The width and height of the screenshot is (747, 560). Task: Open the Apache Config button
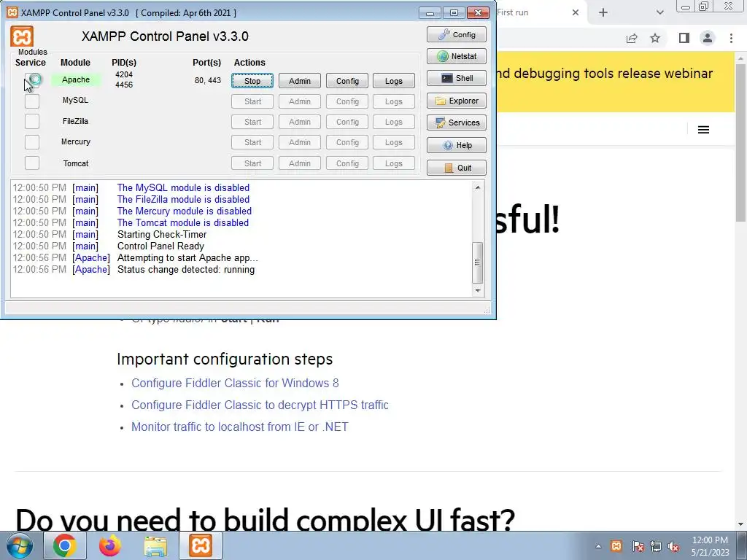click(347, 81)
